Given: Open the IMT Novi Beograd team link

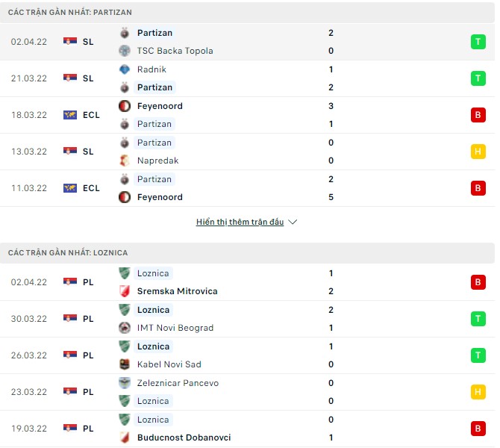Looking at the screenshot, I should (x=175, y=328).
